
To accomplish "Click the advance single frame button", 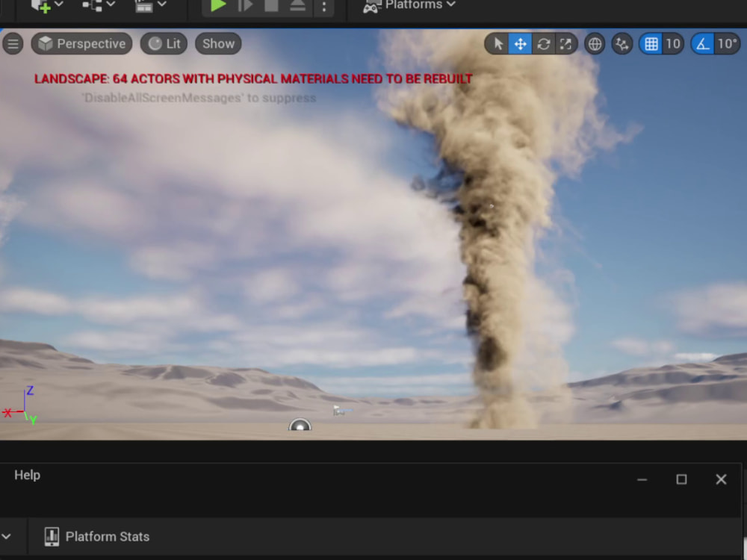I will [245, 6].
